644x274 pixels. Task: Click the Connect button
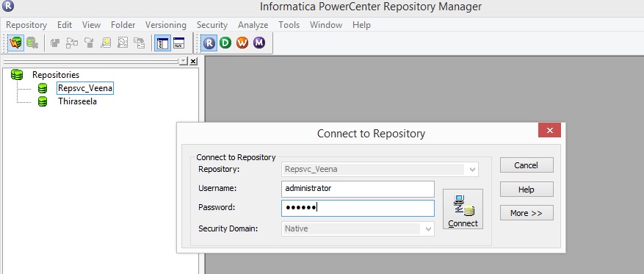point(463,209)
